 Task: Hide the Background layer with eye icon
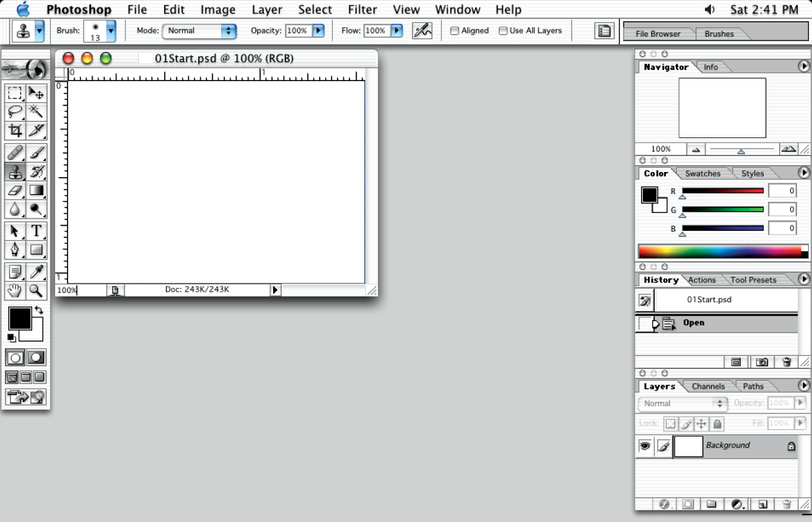645,446
